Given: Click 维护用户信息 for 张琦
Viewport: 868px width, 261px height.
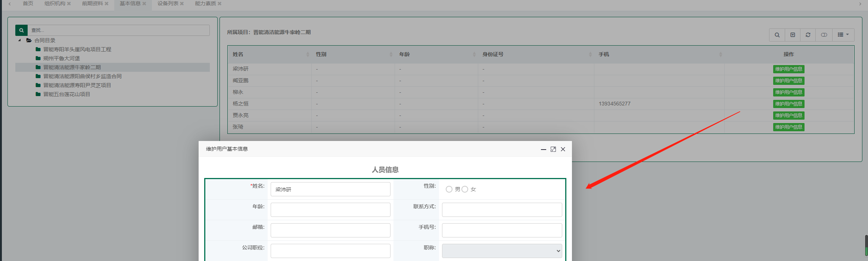Looking at the screenshot, I should [x=788, y=127].
